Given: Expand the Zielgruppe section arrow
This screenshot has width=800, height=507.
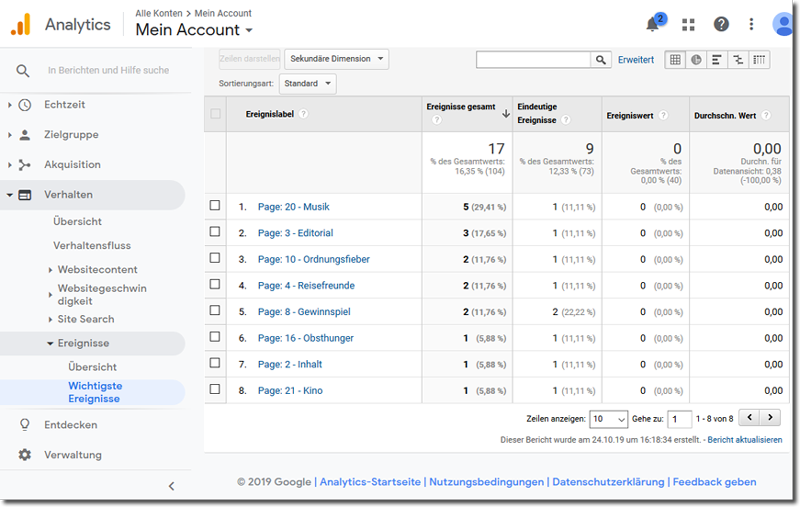Looking at the screenshot, I should (10, 135).
